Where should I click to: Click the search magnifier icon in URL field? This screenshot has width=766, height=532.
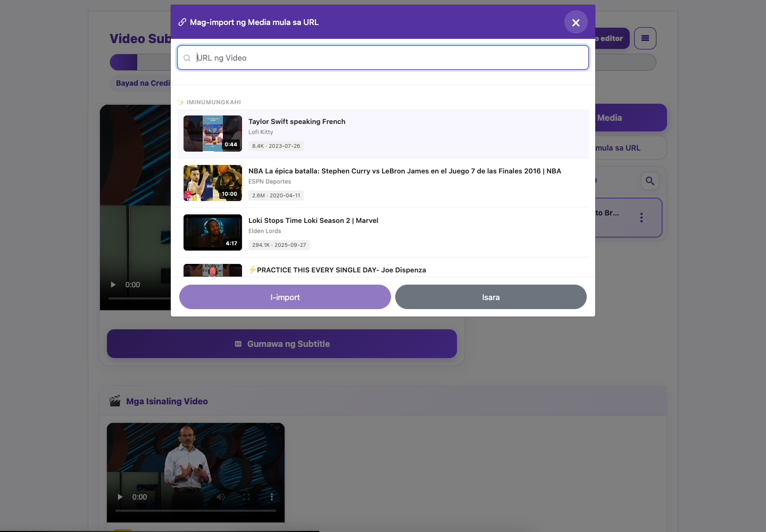tap(187, 58)
